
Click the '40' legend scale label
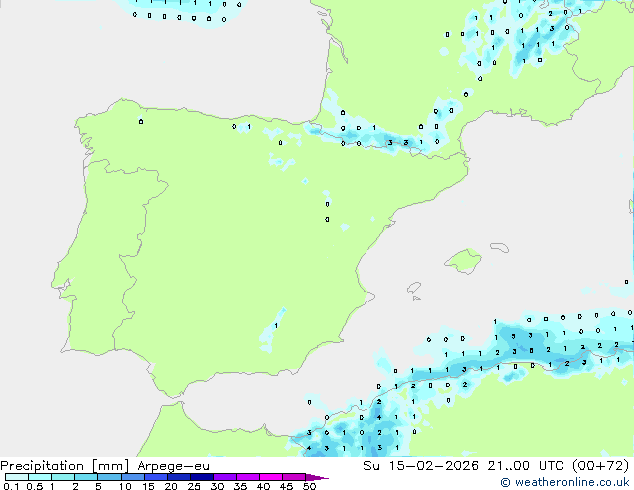click(263, 486)
